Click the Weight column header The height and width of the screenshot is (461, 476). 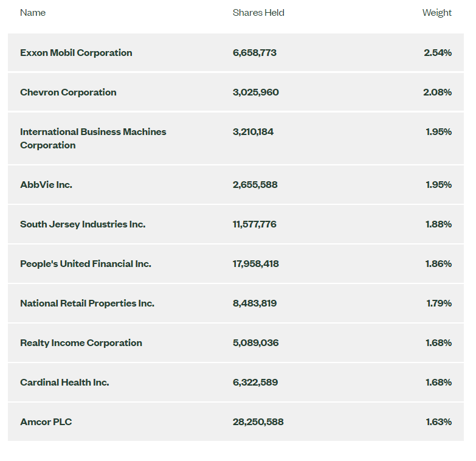click(x=437, y=13)
